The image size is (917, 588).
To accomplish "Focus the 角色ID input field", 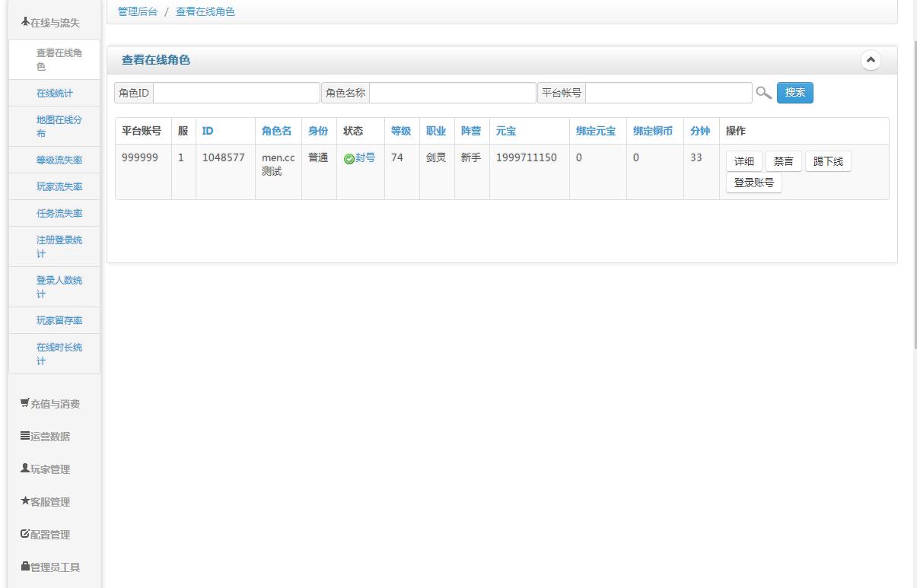I will 237,93.
